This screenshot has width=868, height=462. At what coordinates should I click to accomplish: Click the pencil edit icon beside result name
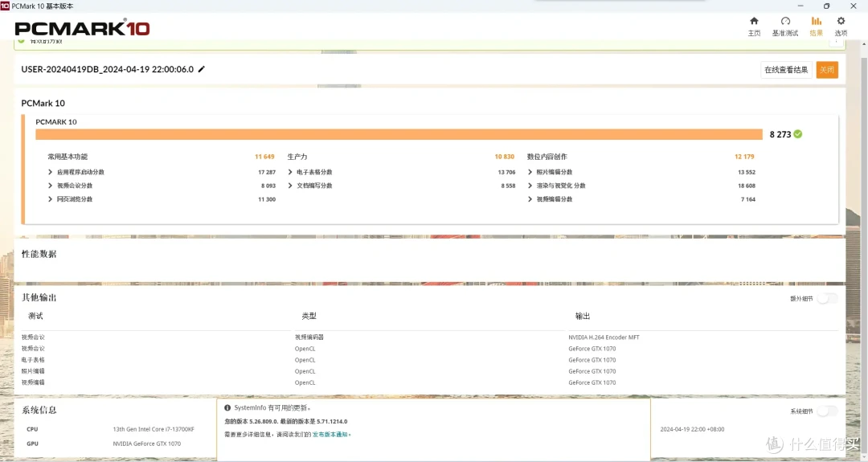tap(202, 69)
